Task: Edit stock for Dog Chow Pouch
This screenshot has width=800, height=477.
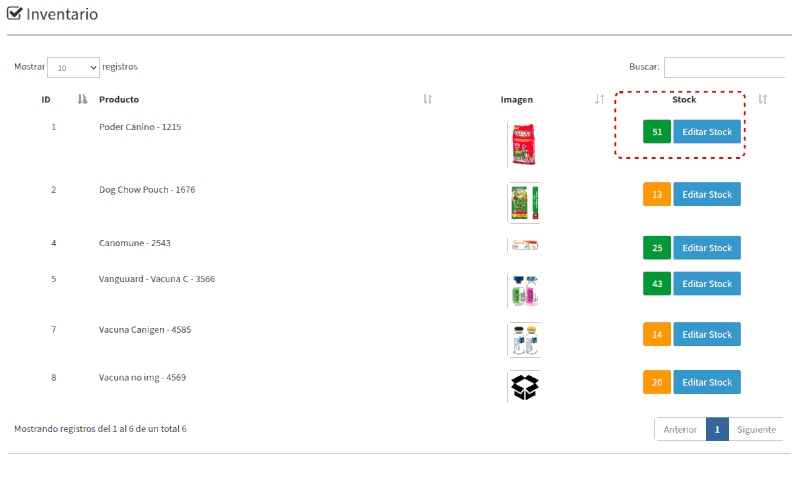Action: tap(706, 194)
